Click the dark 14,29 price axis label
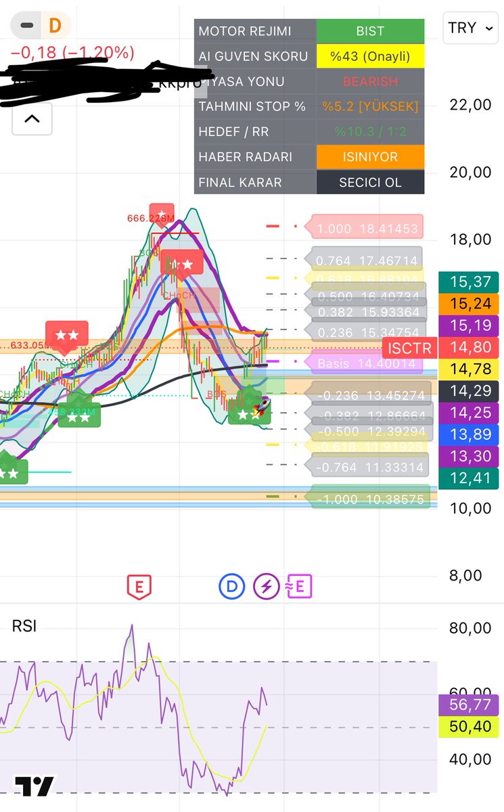This screenshot has height=812, width=504. 469,390
